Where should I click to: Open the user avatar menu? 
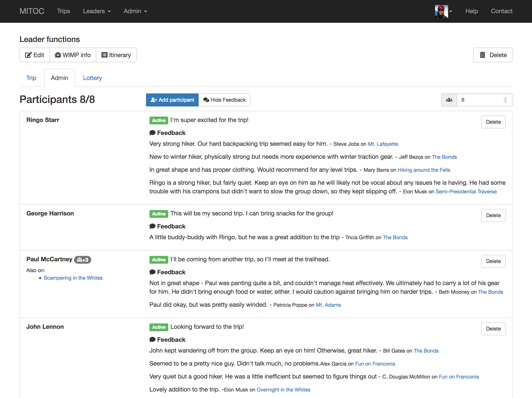(x=444, y=11)
